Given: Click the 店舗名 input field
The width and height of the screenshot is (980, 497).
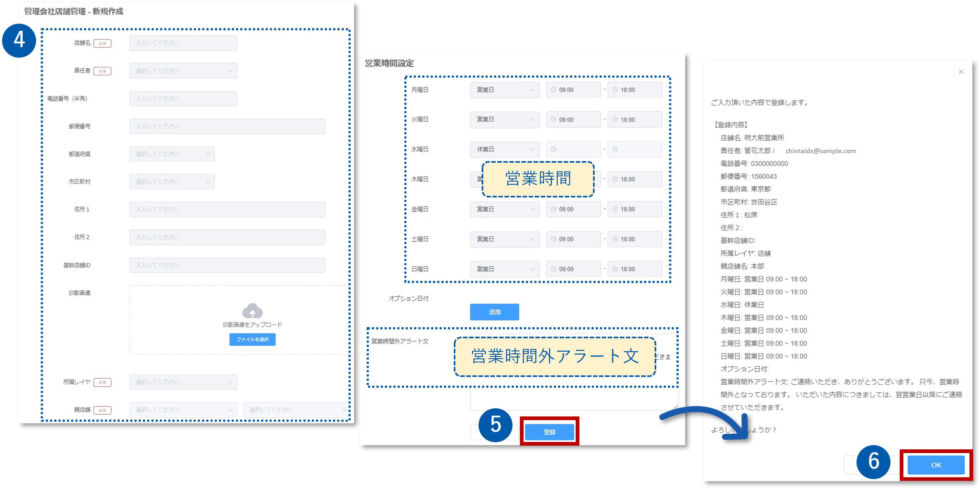Looking at the screenshot, I should click(x=183, y=43).
